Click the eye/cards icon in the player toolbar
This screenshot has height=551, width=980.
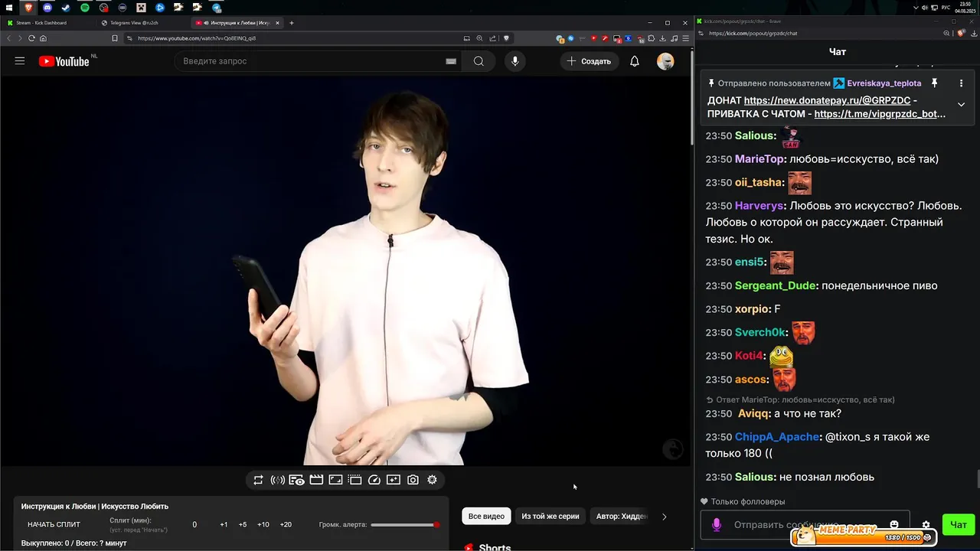point(296,480)
